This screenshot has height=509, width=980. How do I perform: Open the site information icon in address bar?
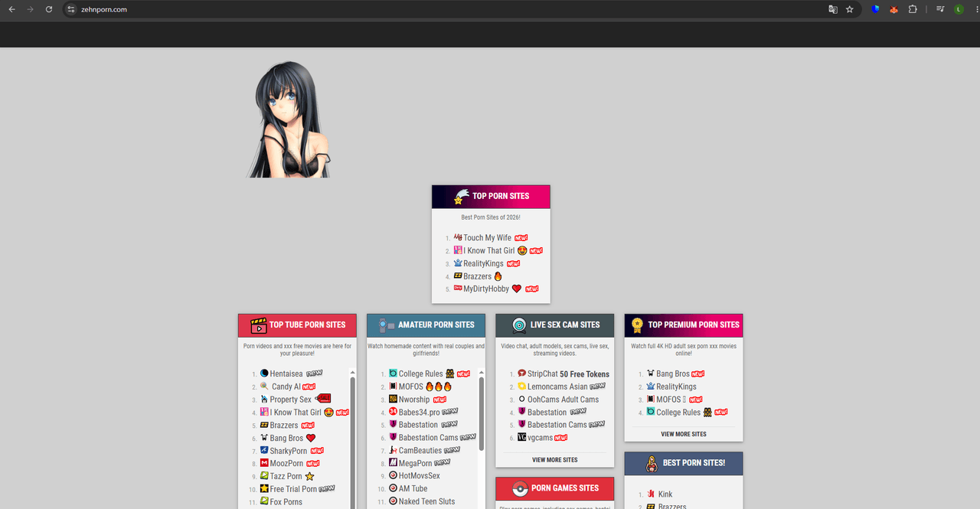pos(71,9)
